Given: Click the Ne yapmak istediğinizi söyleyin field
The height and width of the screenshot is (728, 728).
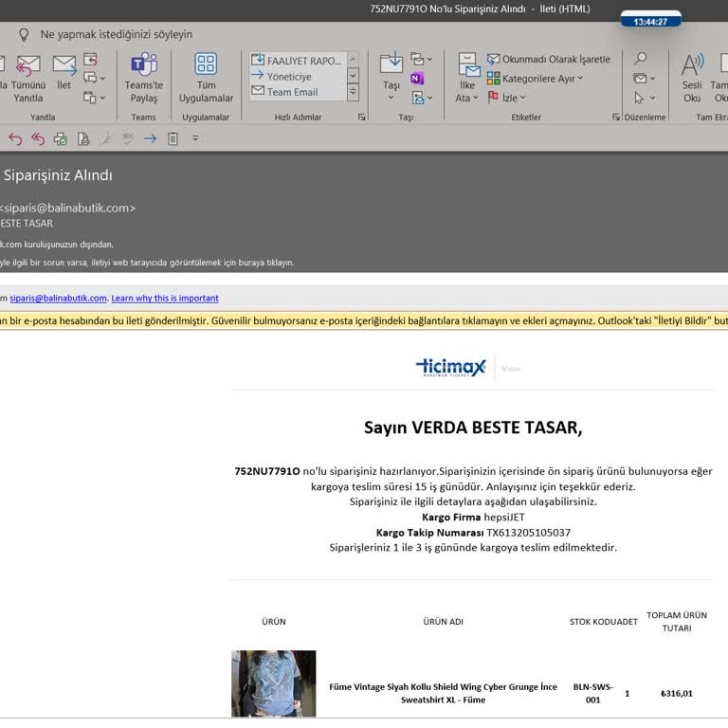Looking at the screenshot, I should tap(116, 34).
